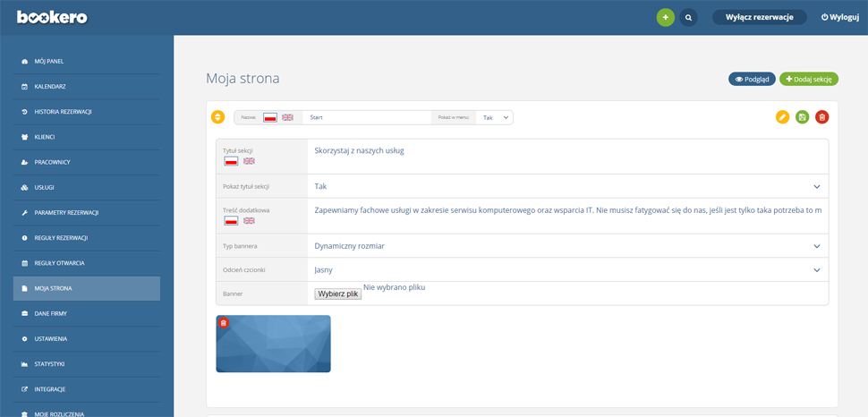Open the Odcień czcionki dropdown

pos(568,269)
